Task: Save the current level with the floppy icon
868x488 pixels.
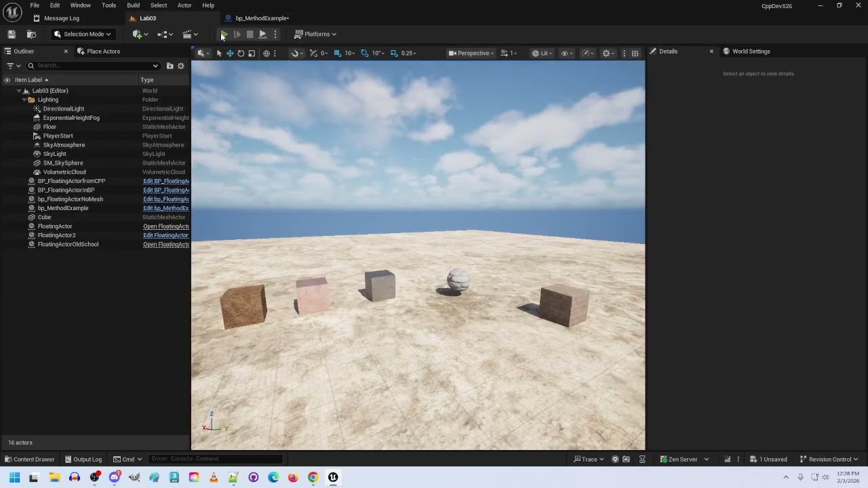Action: tap(12, 34)
